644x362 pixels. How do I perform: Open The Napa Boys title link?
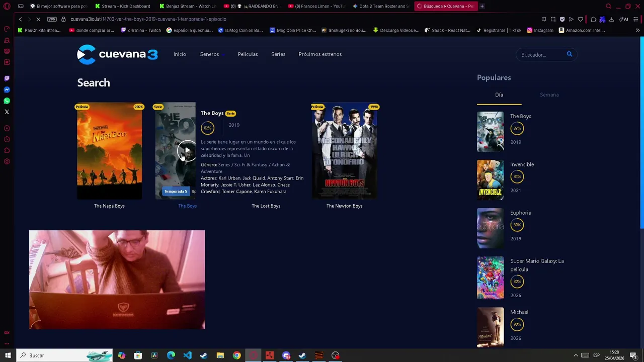tap(109, 206)
